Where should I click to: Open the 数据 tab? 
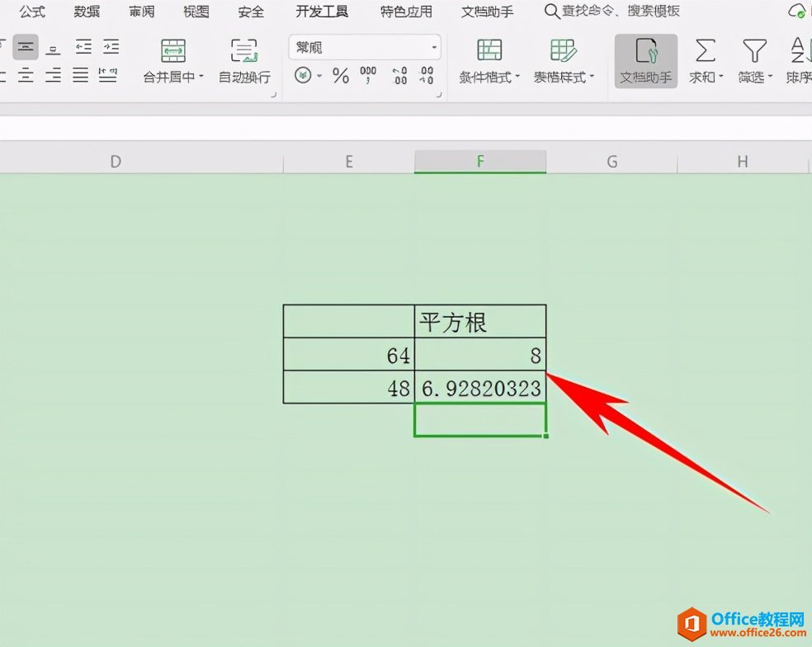pos(87,12)
